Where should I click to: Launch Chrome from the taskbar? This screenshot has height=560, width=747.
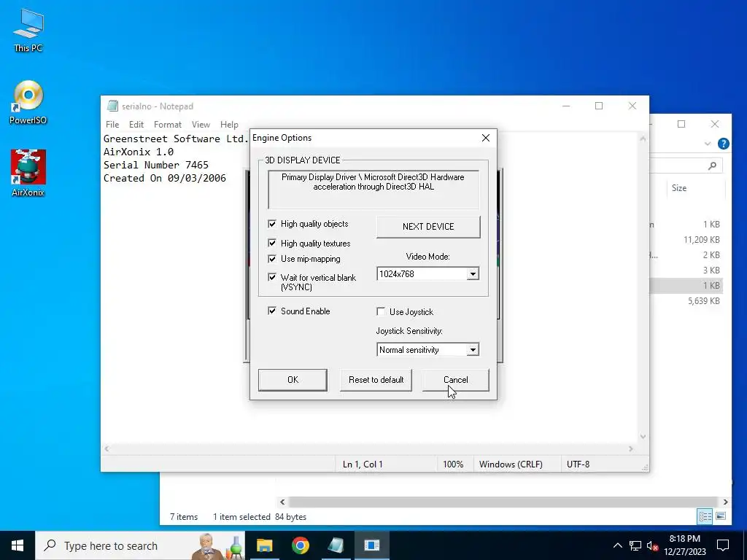(300, 545)
